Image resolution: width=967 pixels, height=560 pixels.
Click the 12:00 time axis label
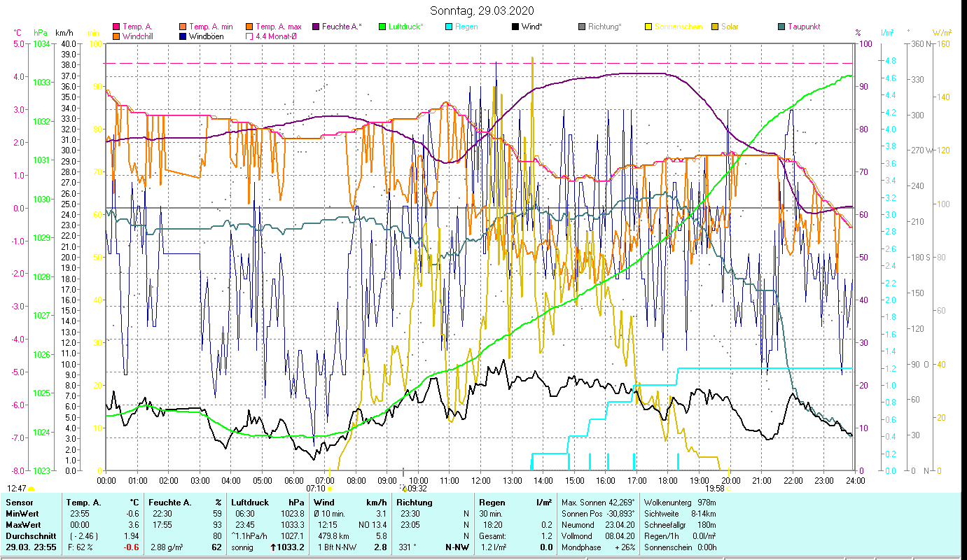click(480, 480)
